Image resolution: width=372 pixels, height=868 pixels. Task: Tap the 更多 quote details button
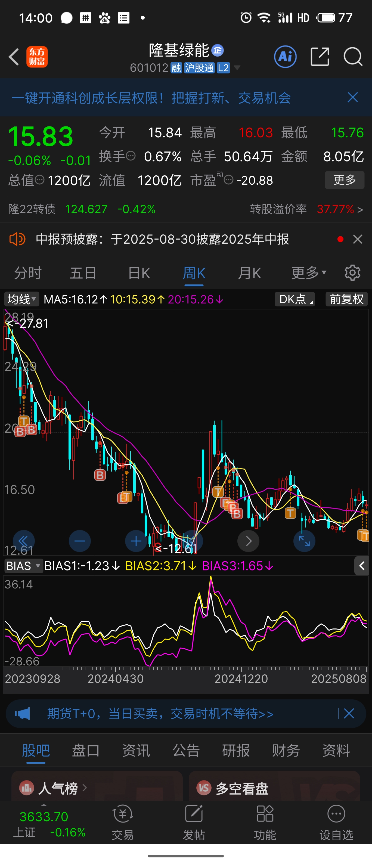[344, 180]
